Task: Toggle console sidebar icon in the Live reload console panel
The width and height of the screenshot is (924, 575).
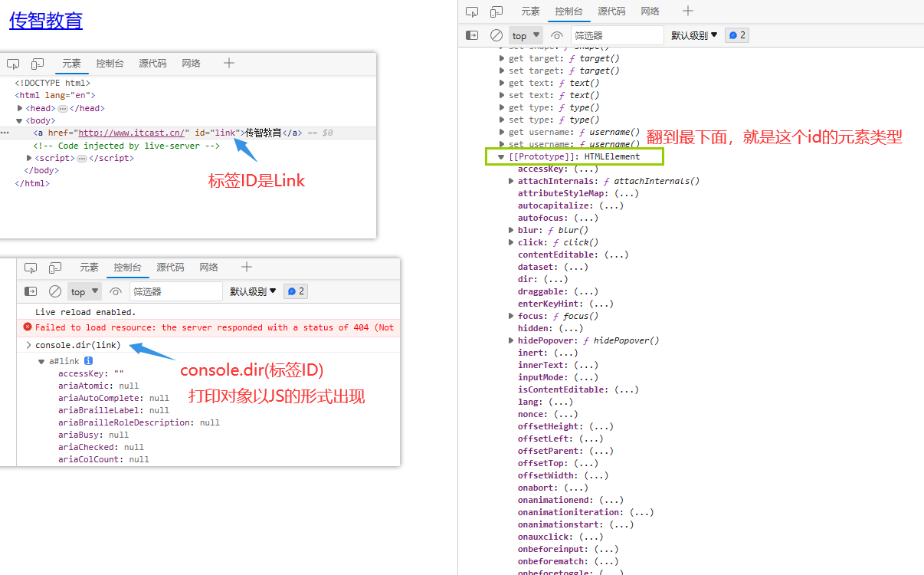Action: point(31,291)
